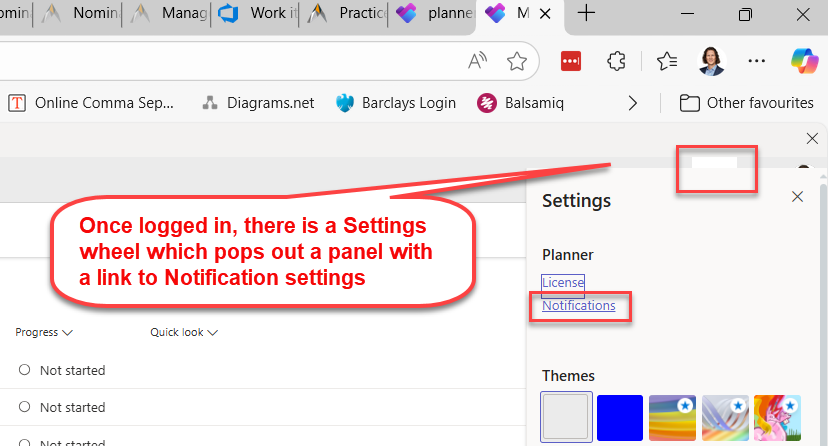
Task: Open a new browser tab
Action: [586, 13]
